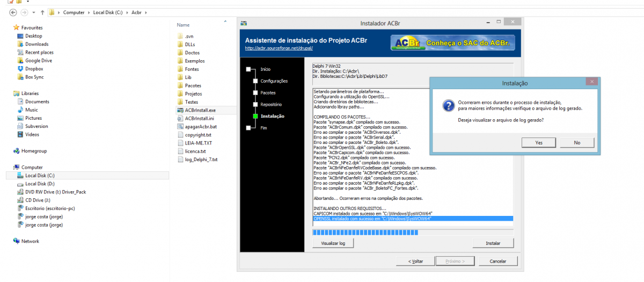Click No in the Instalação dialog
Viewport: 644px width, 282px height.
(x=577, y=143)
